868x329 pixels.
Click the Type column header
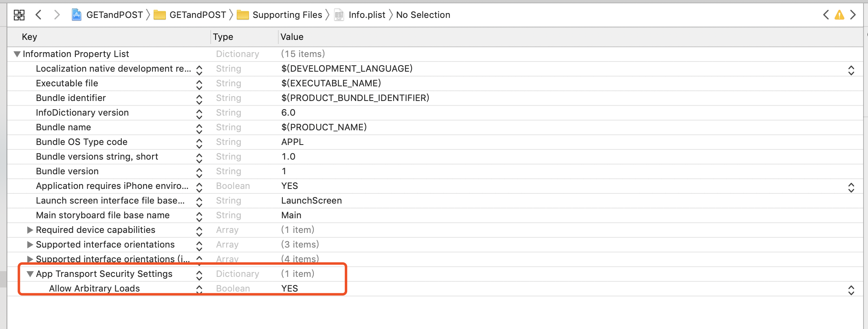[x=223, y=37]
